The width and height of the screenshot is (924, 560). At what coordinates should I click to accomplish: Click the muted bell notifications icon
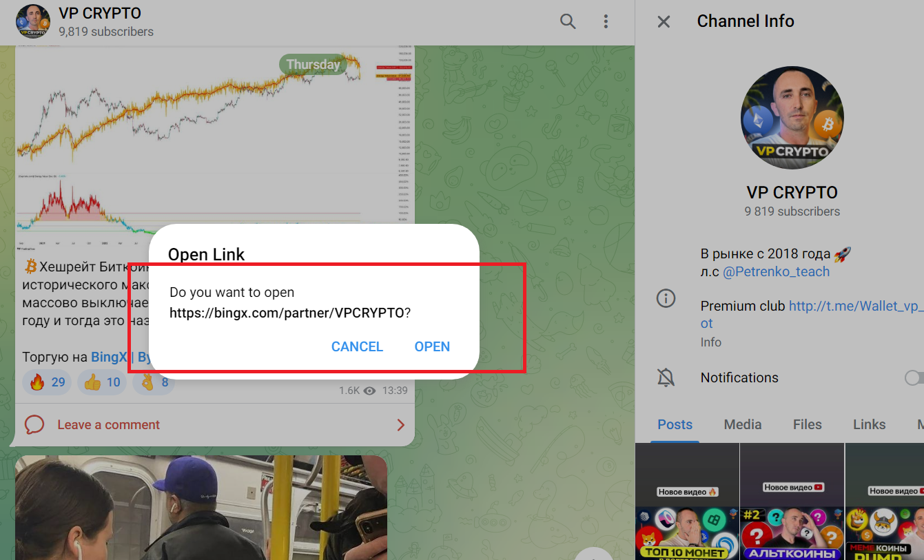point(666,377)
